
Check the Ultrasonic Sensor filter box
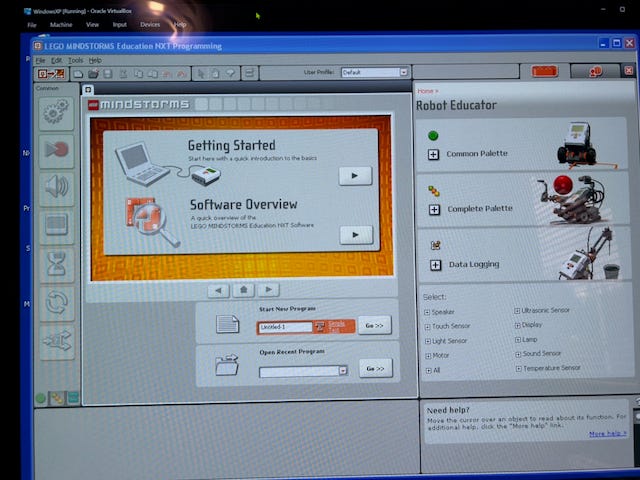tap(517, 311)
